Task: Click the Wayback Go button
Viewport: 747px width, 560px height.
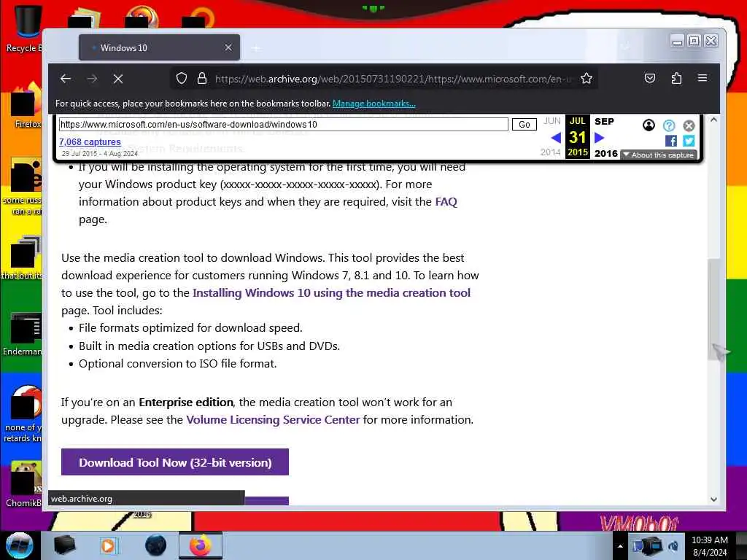Action: tap(524, 124)
